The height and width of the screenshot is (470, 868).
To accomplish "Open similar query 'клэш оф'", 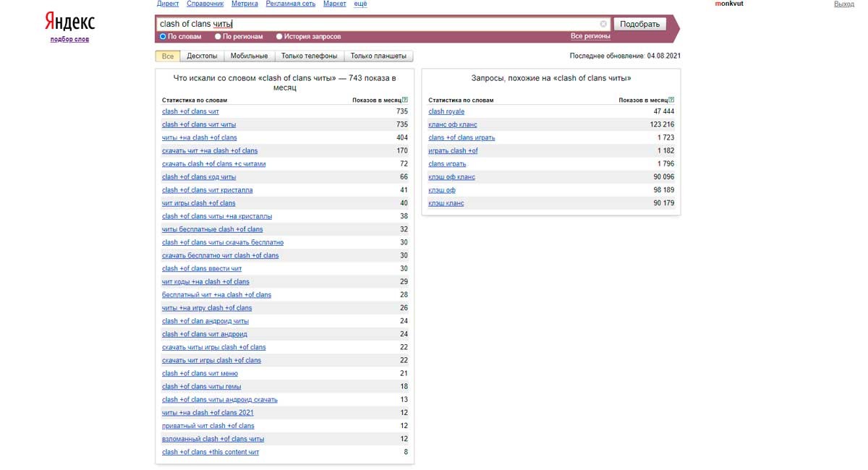I will coord(442,190).
